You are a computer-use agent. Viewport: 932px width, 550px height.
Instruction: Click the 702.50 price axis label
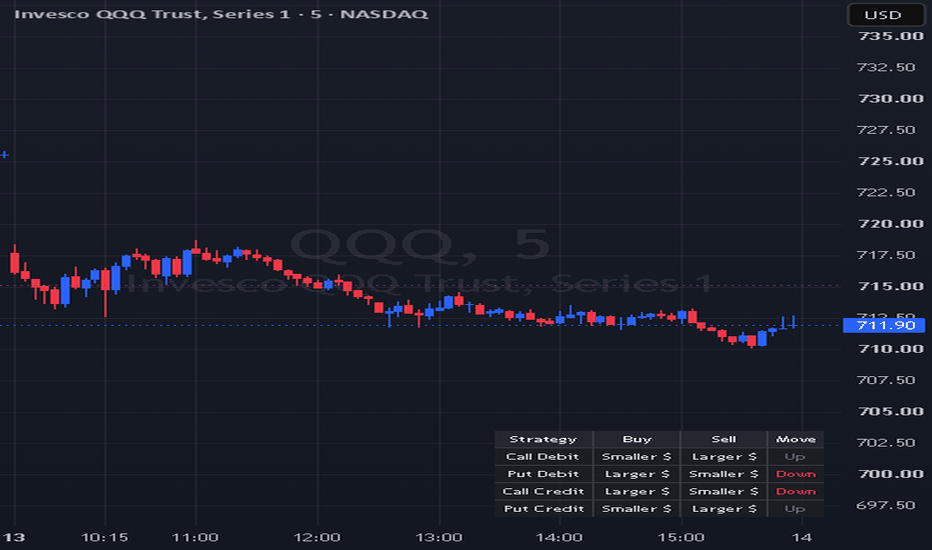click(x=886, y=442)
